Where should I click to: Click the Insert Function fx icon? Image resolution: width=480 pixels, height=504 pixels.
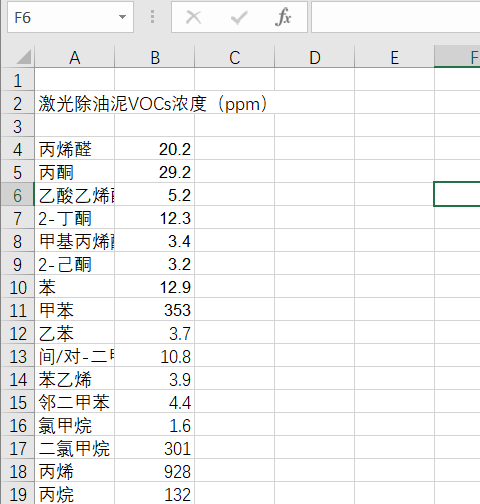pos(283,17)
